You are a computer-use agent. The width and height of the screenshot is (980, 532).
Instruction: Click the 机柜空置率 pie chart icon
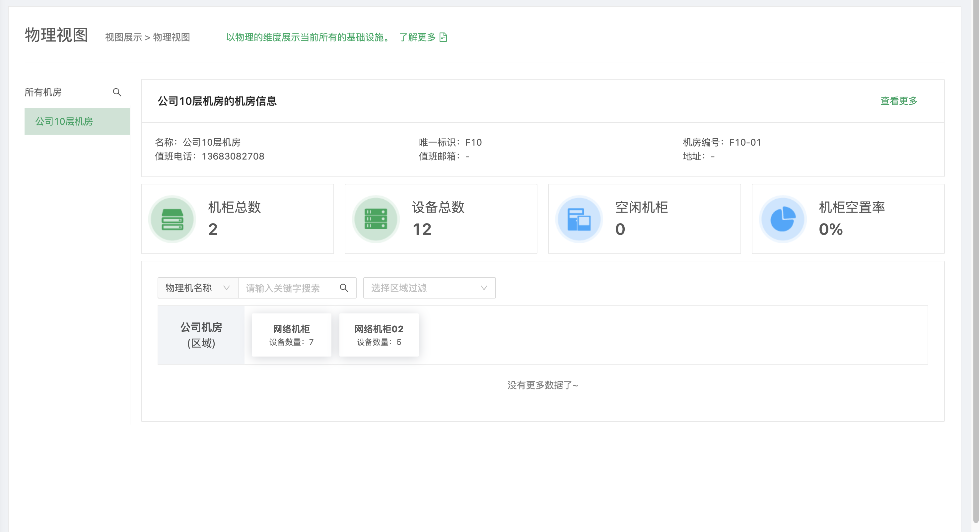[783, 219]
